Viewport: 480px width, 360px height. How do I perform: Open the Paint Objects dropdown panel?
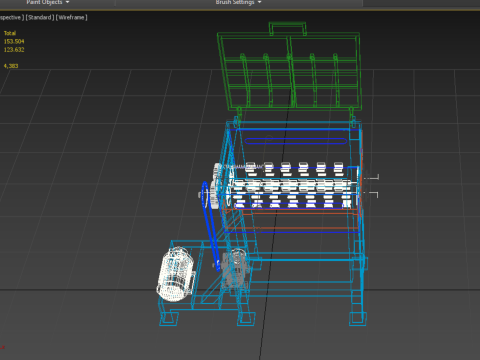(47, 2)
